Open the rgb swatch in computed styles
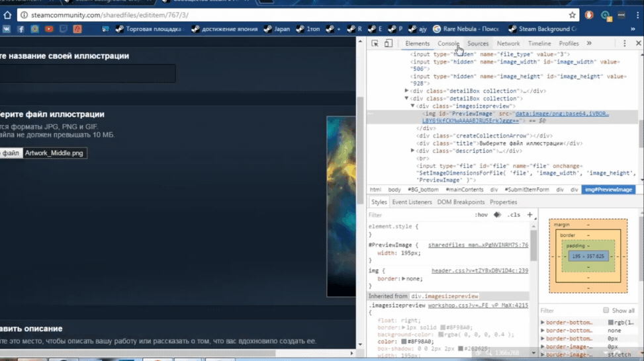Image resolution: width=644 pixels, height=361 pixels. point(611,323)
